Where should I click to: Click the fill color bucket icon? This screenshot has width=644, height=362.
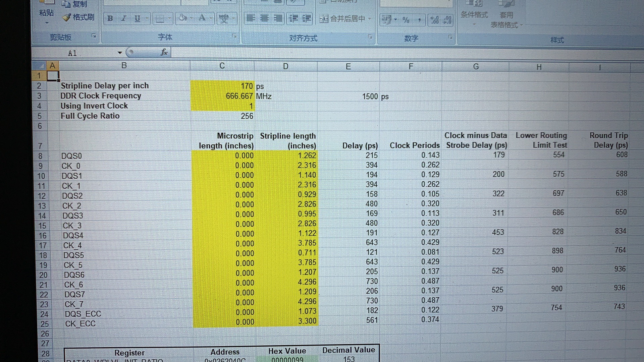(x=183, y=18)
